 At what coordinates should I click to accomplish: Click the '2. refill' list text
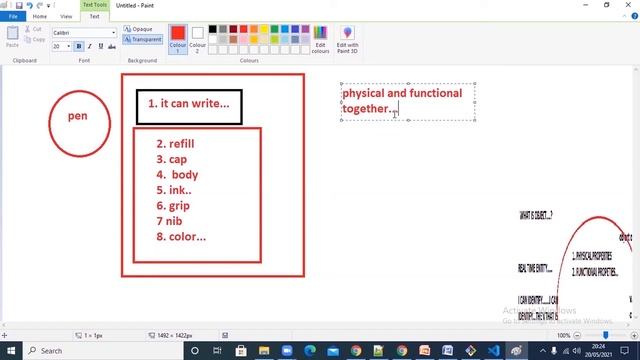[175, 144]
